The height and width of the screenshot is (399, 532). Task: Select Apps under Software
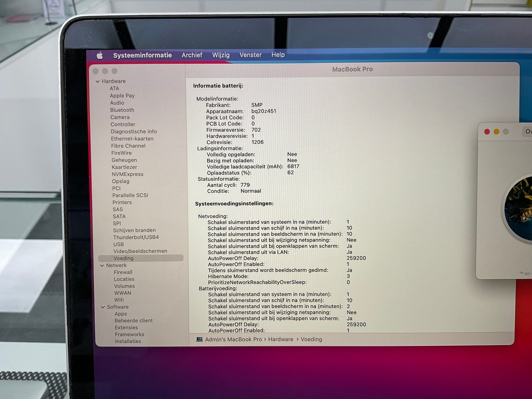[x=121, y=314]
